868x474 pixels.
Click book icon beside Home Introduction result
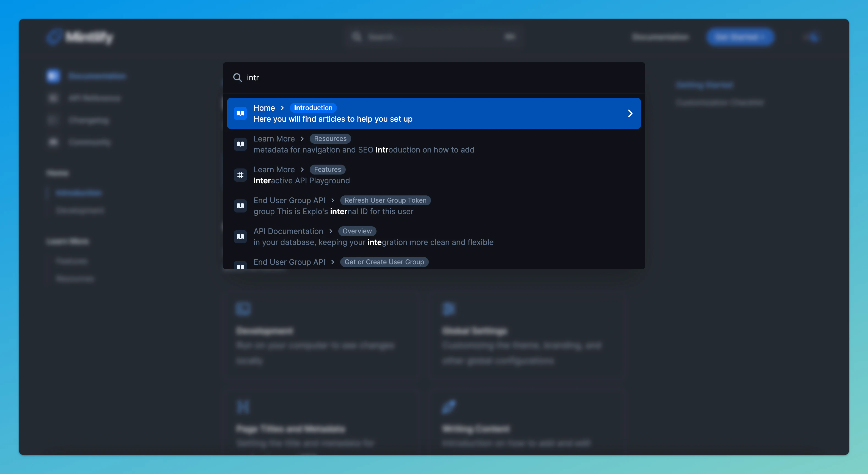pos(240,113)
